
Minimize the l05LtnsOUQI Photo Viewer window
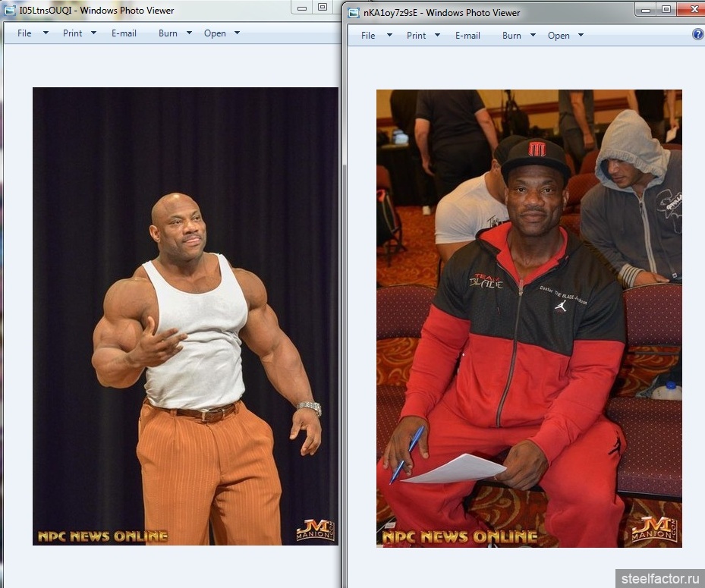(302, 8)
